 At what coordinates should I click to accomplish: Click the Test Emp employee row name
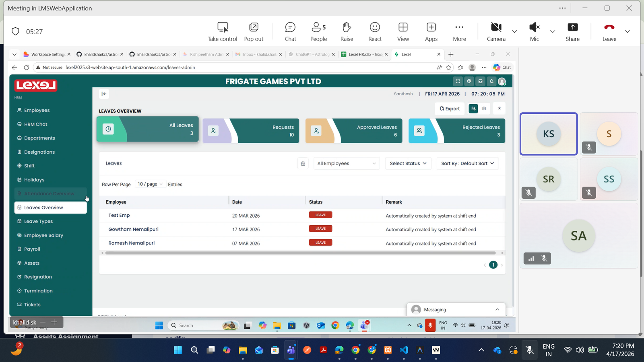tap(119, 215)
